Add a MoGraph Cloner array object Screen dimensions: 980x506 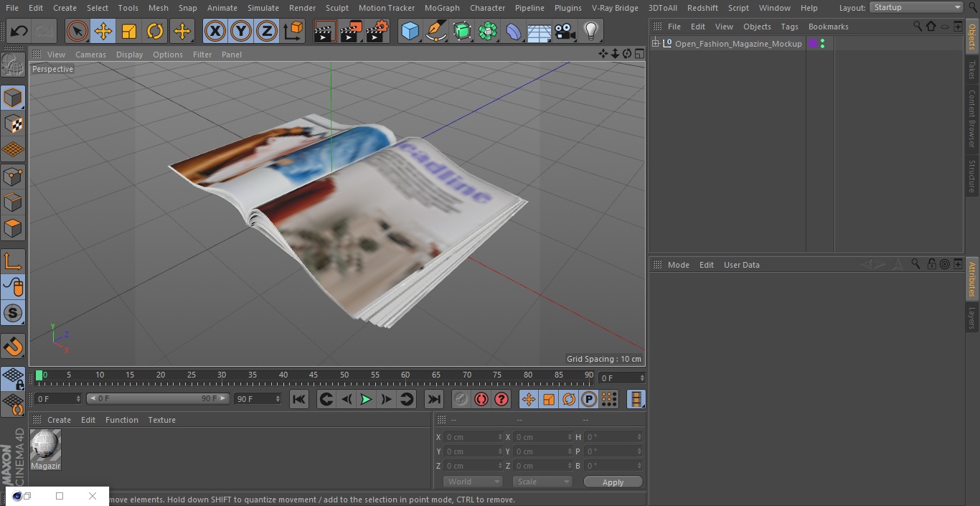(488, 31)
